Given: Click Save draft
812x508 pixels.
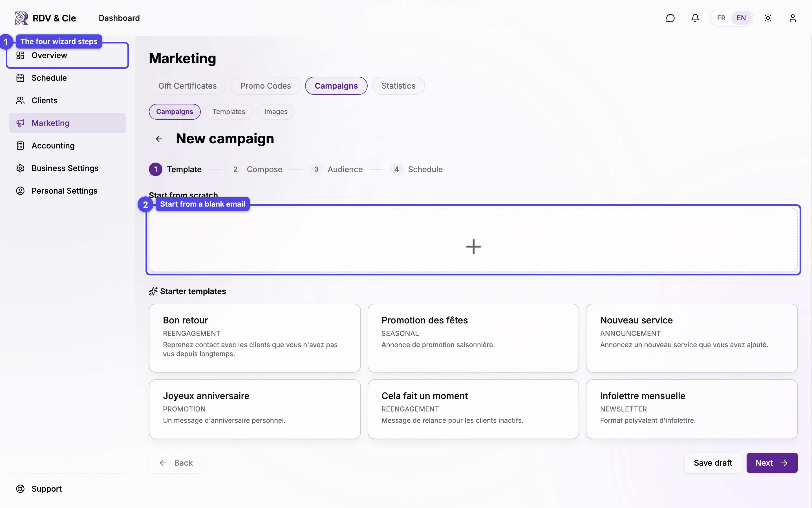Looking at the screenshot, I should (x=713, y=463).
